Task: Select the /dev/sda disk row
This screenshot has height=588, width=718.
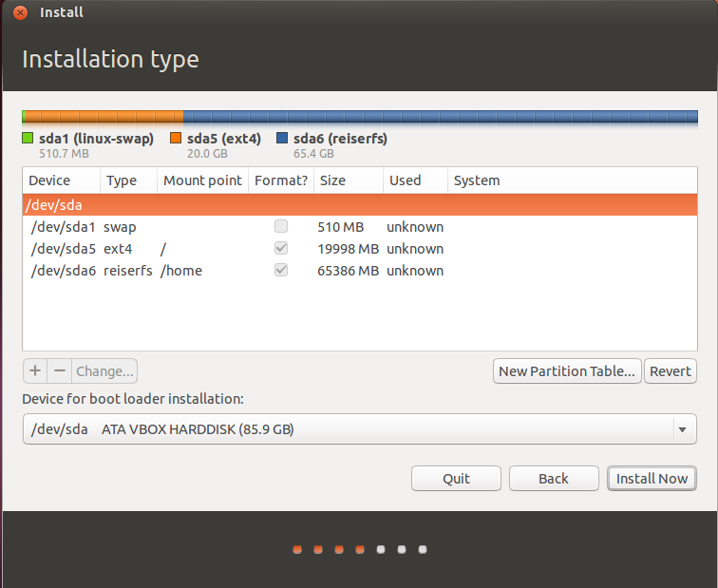Action: tap(360, 204)
